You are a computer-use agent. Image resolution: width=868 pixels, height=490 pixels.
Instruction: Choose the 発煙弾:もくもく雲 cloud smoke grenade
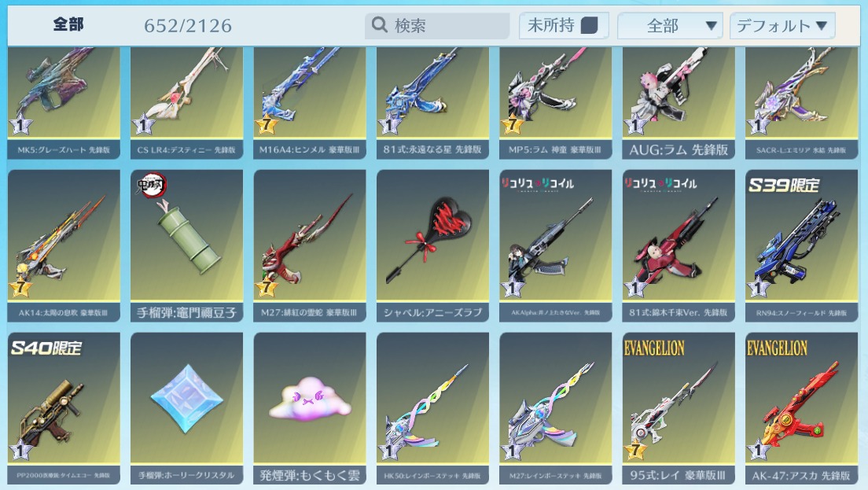pos(310,409)
